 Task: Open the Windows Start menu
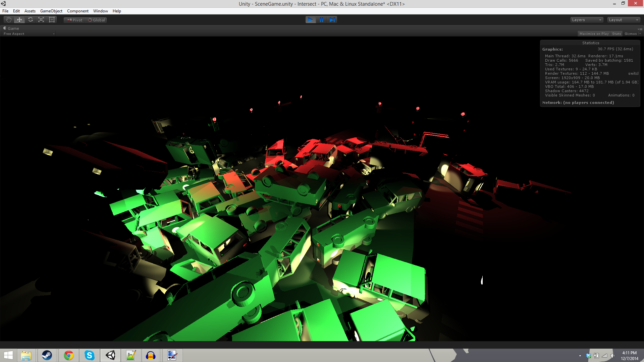pyautogui.click(x=8, y=355)
